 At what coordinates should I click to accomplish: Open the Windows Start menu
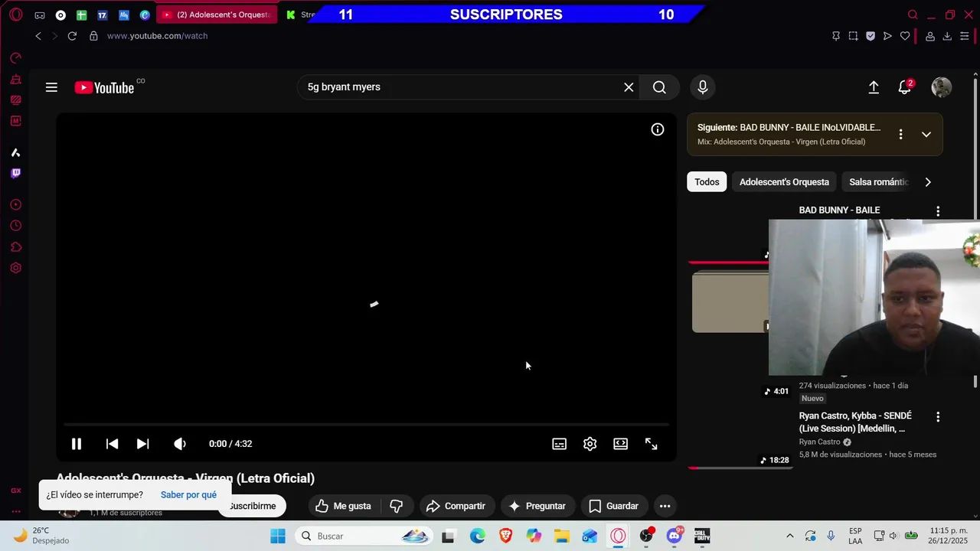click(x=278, y=536)
